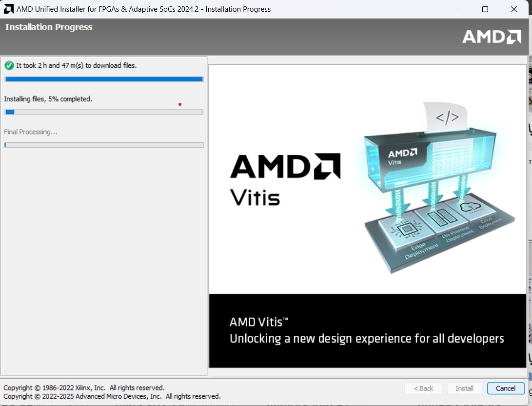Minimize the installer window

(x=457, y=9)
